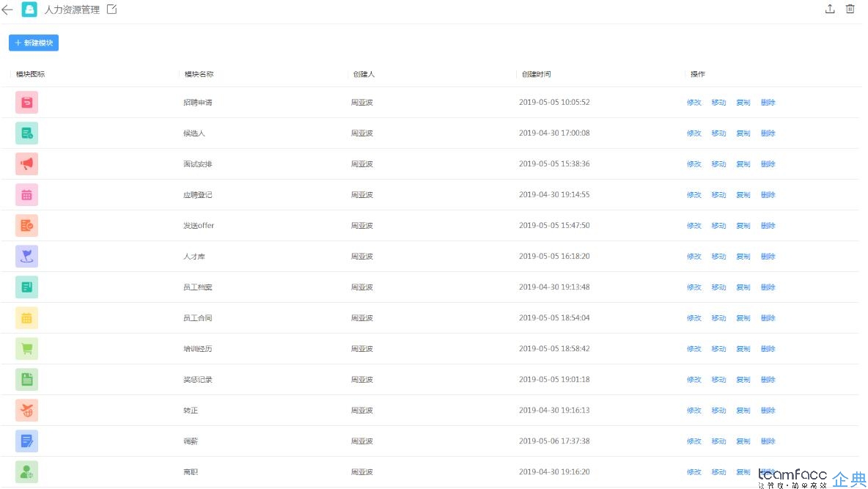The width and height of the screenshot is (868, 489).
Task: Click the 操作 column header
Action: [697, 74]
